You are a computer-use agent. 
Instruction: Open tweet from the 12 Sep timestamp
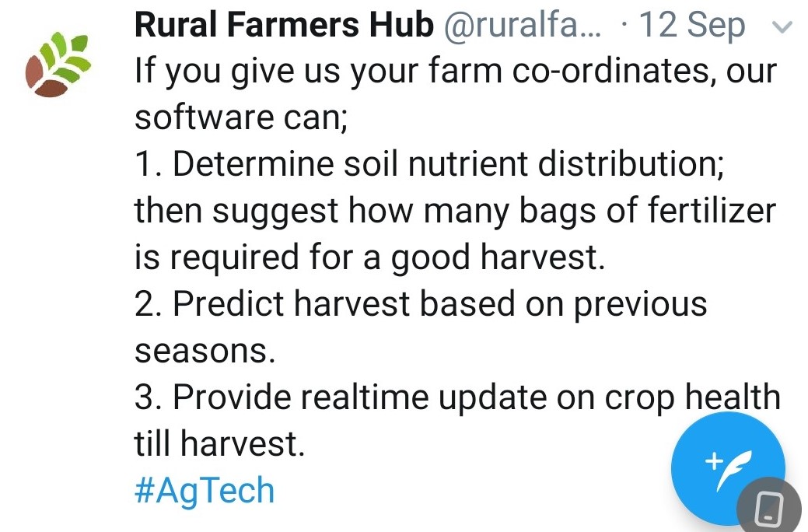pos(690,24)
